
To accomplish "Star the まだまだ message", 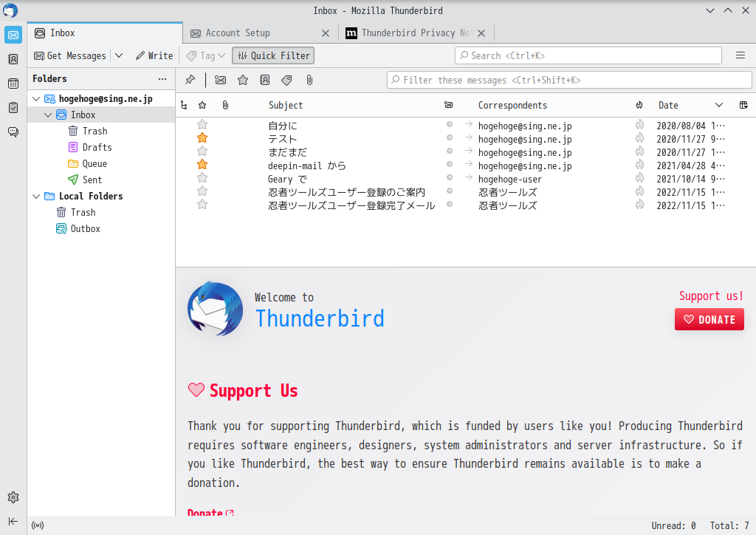I will pyautogui.click(x=202, y=151).
